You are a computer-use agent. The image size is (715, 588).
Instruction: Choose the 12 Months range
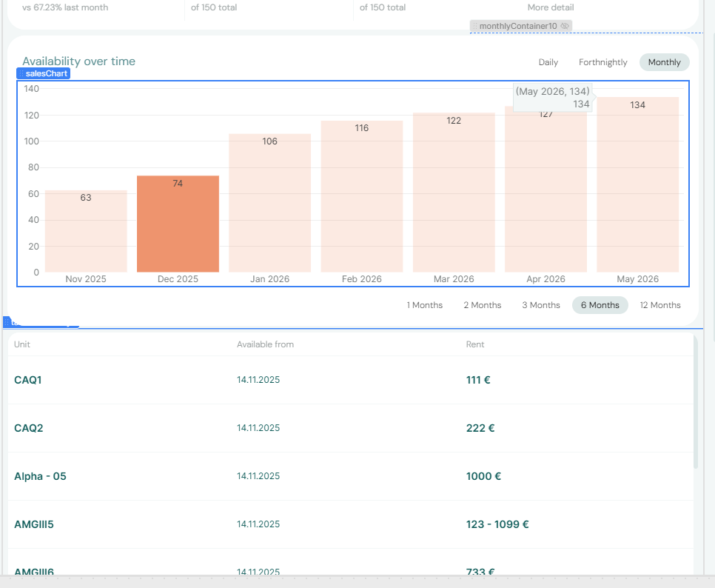tap(659, 305)
